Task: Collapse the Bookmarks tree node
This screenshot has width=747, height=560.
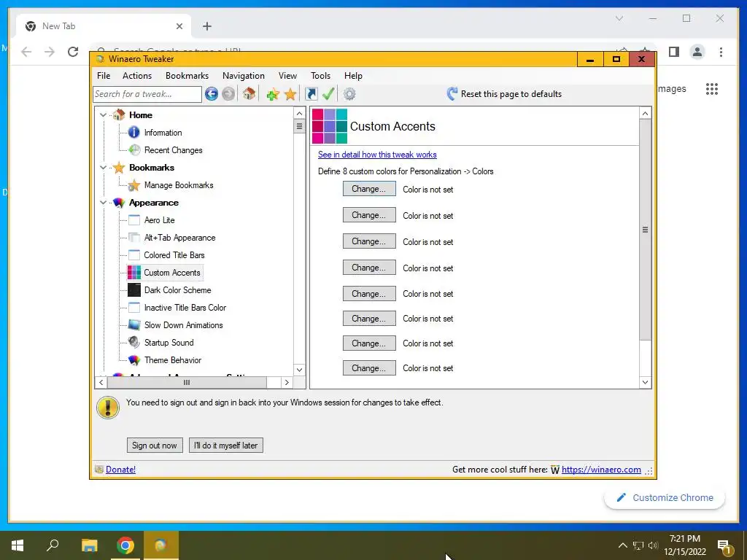Action: (x=103, y=168)
